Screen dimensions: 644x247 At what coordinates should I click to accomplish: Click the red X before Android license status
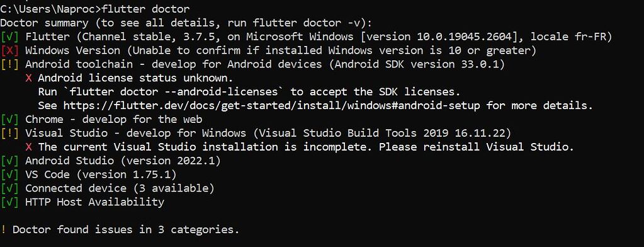(28, 78)
